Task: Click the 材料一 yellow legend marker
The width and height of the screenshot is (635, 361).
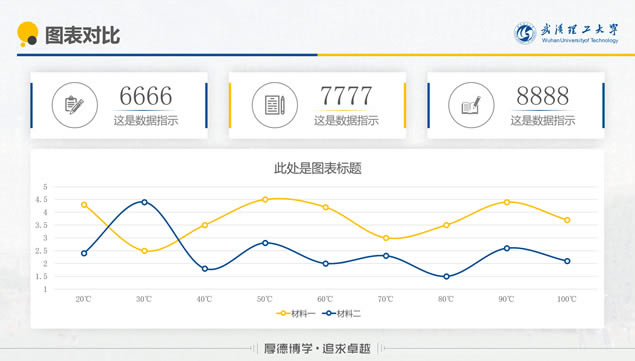Action: click(283, 313)
